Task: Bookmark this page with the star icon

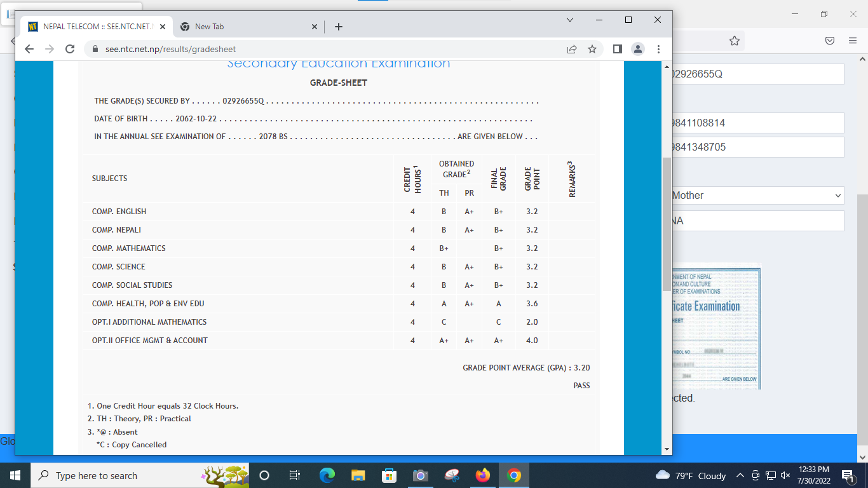Action: click(x=592, y=49)
